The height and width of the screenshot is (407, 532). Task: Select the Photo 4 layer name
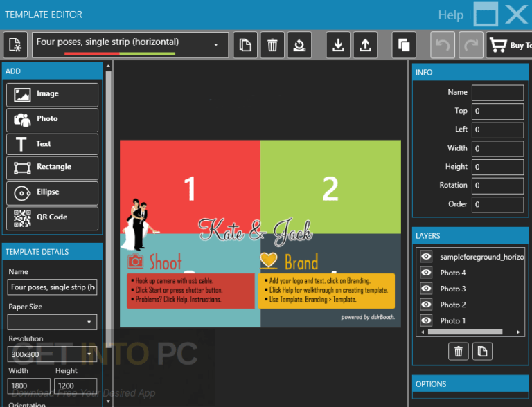[453, 273]
